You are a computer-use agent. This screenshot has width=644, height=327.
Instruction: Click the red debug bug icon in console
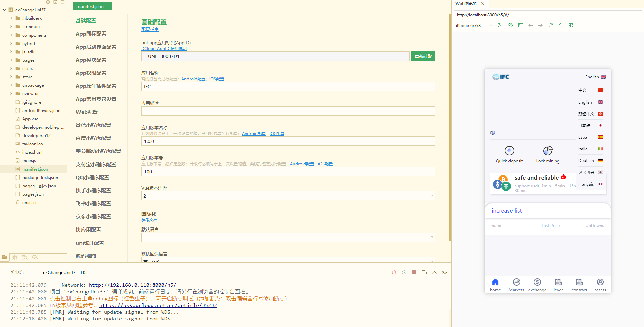tap(394, 272)
